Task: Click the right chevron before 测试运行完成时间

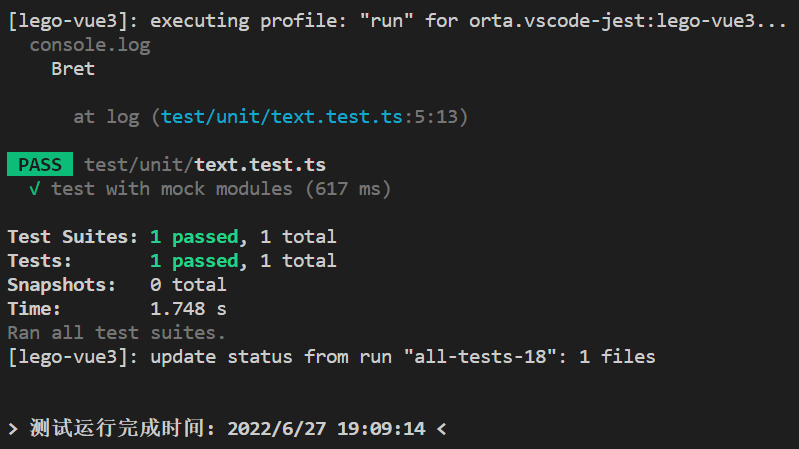Action: (13, 429)
